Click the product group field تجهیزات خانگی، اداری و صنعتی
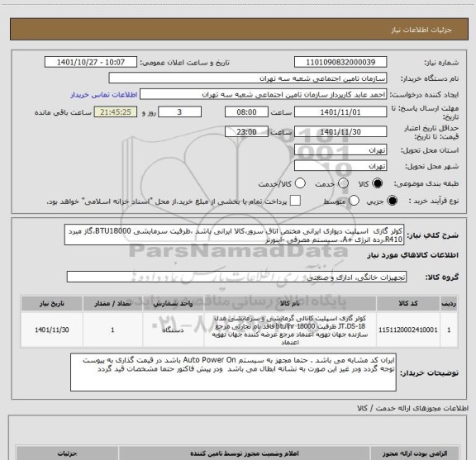Screen dimensions: 476x460 tap(236, 277)
